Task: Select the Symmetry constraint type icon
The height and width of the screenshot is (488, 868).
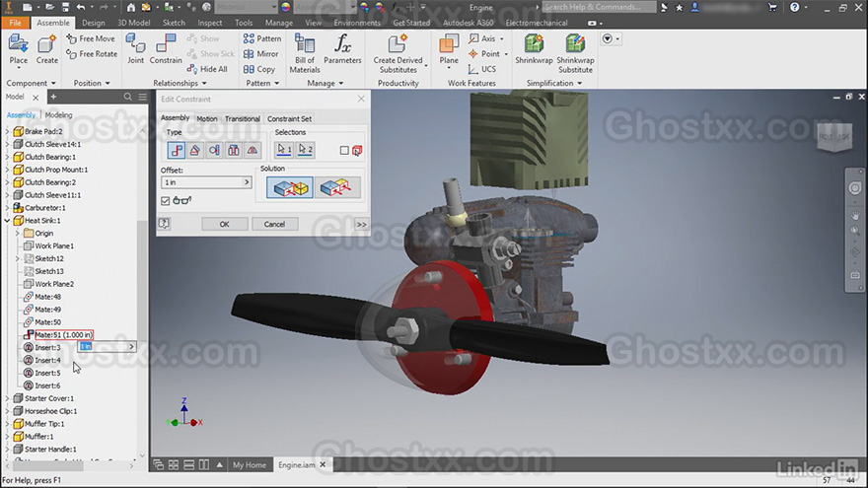Action: pos(253,150)
